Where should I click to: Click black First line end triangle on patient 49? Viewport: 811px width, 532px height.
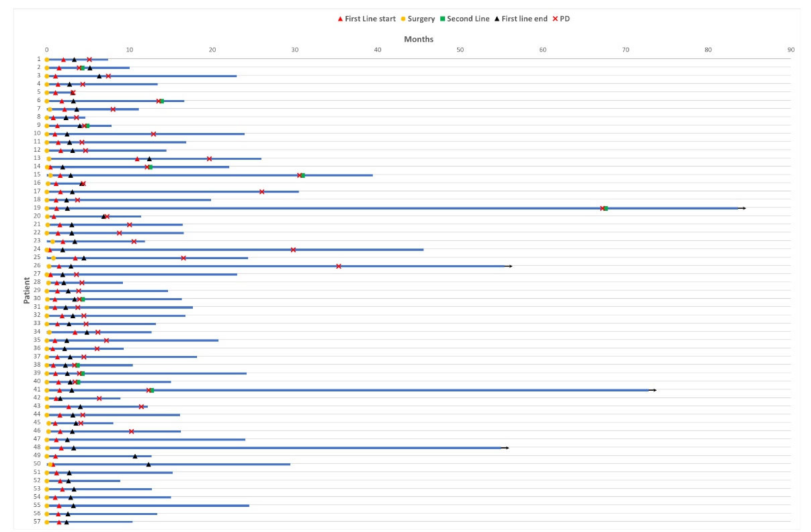tap(135, 456)
